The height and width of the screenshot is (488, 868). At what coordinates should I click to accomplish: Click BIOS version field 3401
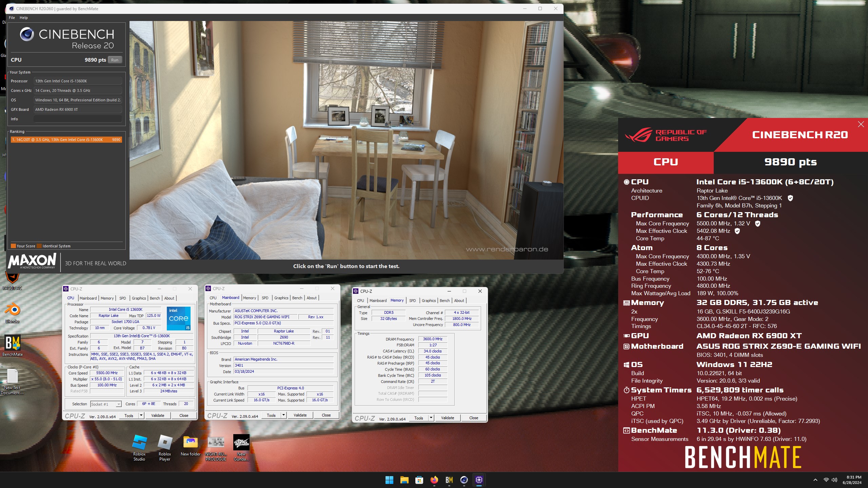[x=283, y=365]
